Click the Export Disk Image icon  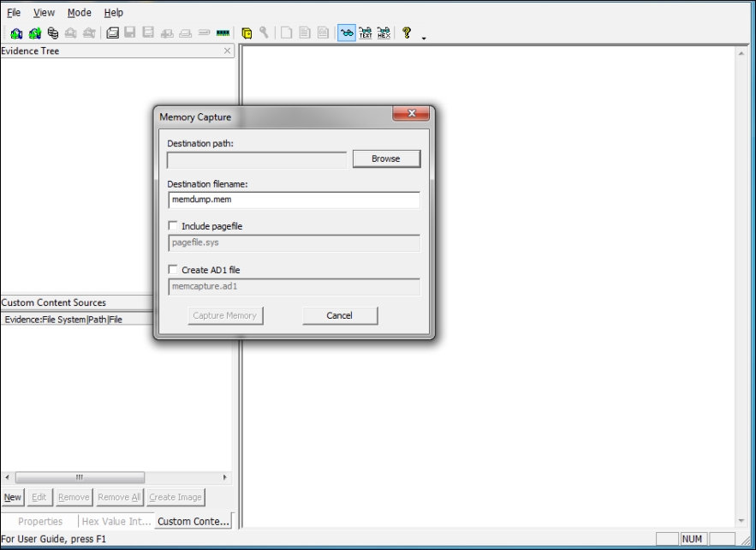130,33
